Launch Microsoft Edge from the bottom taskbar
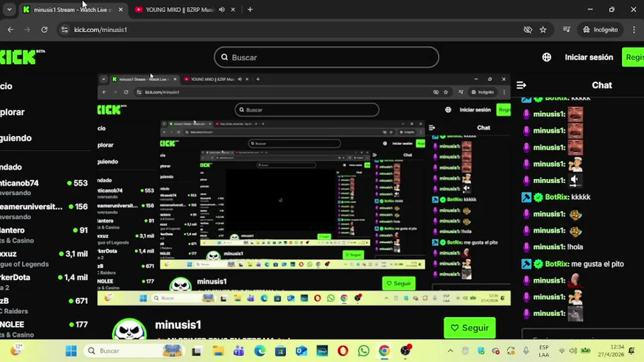 (260, 351)
